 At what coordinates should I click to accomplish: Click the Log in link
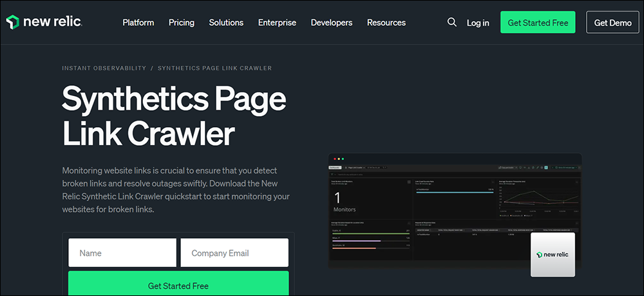(x=478, y=23)
